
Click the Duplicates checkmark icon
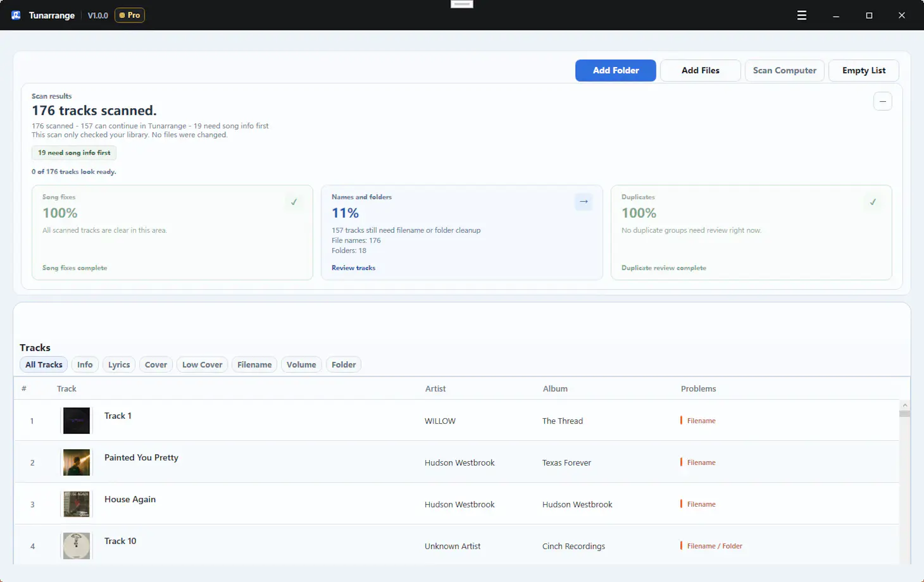click(x=873, y=202)
